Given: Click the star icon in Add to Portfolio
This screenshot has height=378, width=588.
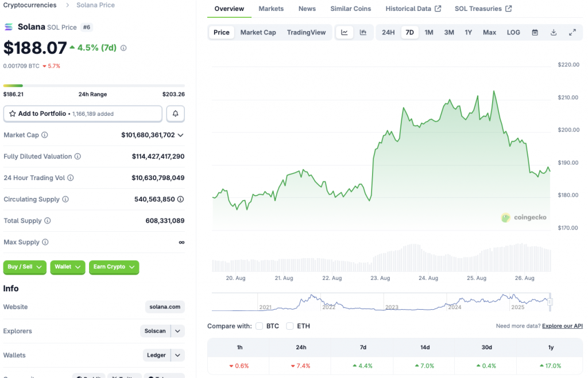Looking at the screenshot, I should 13,114.
